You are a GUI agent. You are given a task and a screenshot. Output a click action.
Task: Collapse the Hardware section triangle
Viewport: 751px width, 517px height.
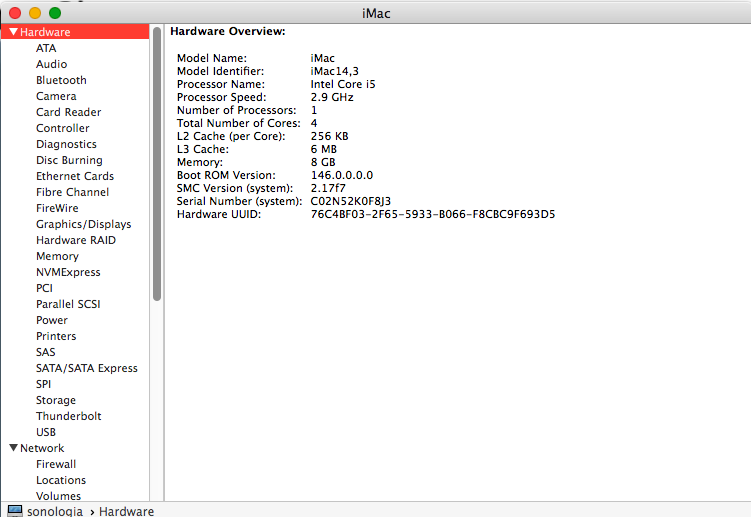(13, 32)
